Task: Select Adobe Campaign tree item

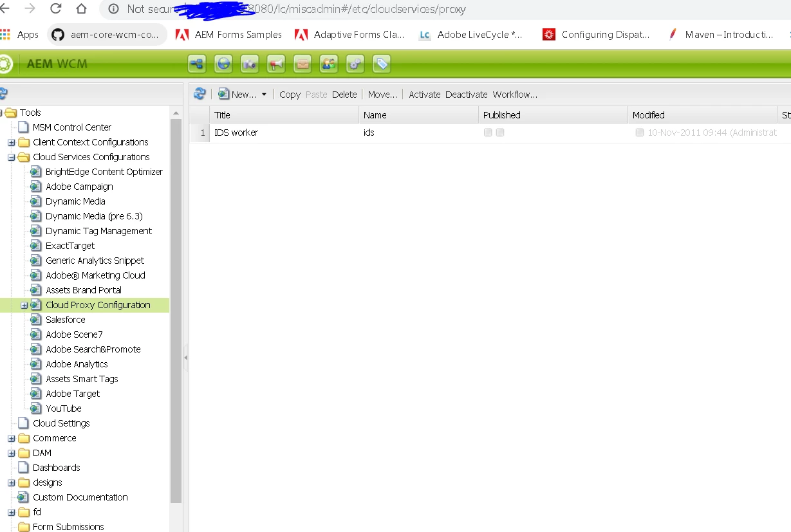Action: [x=79, y=187]
